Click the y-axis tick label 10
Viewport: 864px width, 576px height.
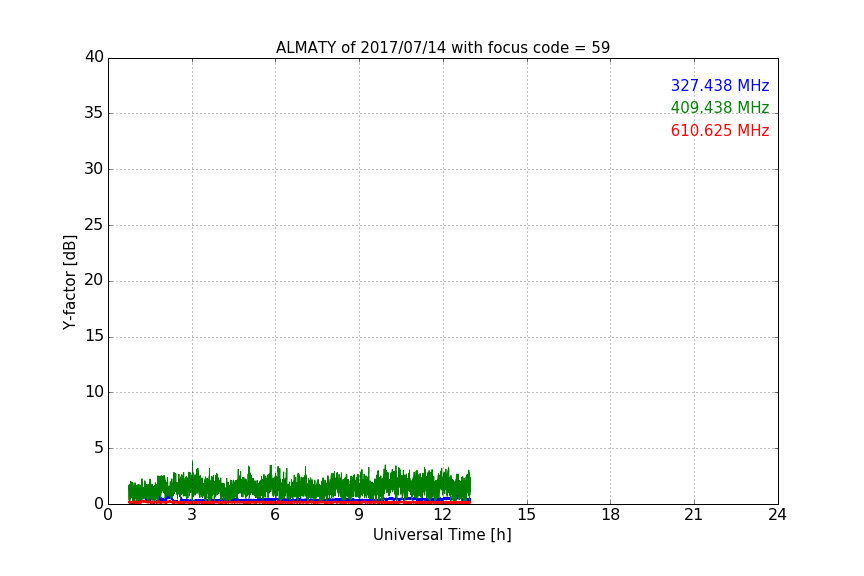tap(94, 392)
